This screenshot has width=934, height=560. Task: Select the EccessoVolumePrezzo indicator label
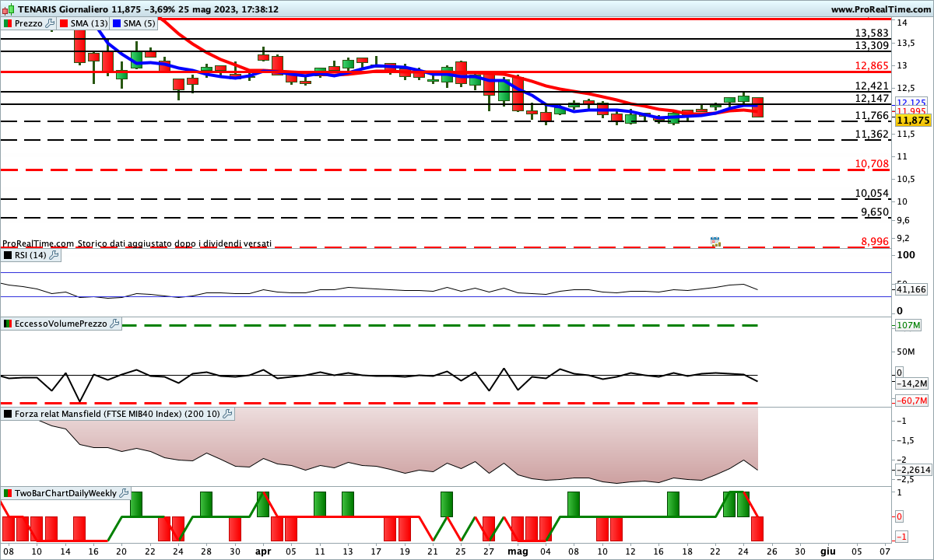pos(61,324)
